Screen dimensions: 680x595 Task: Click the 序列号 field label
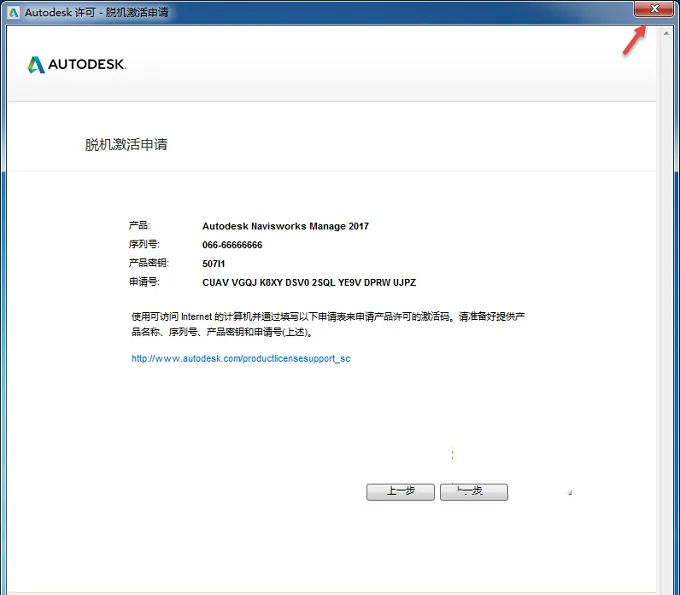click(144, 244)
